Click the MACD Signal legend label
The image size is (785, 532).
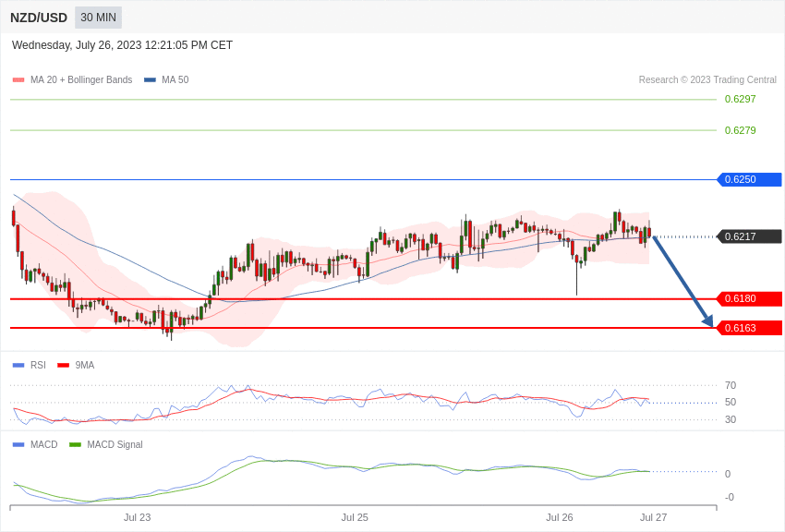tap(115, 445)
